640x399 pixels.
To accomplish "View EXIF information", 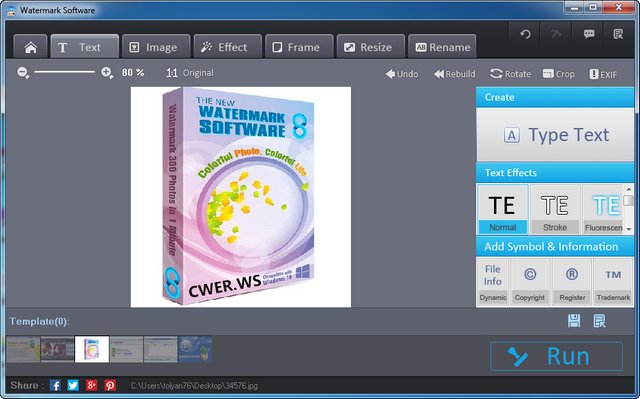I will click(x=603, y=74).
